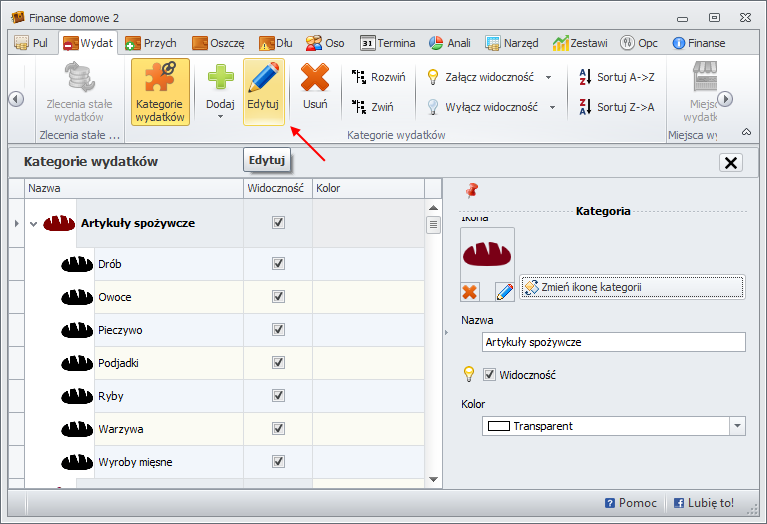
Task: Open Kategorie wydatków puzzle icon
Action: click(160, 80)
